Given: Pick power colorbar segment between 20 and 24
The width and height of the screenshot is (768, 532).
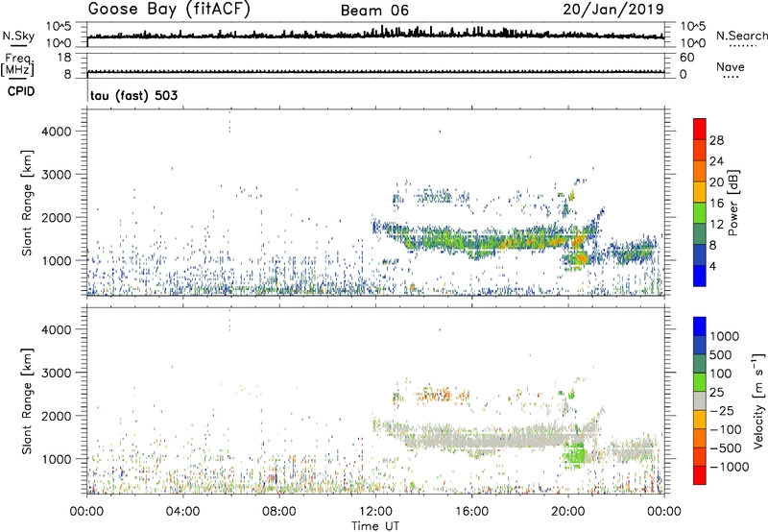Looking at the screenshot, I should [700, 171].
